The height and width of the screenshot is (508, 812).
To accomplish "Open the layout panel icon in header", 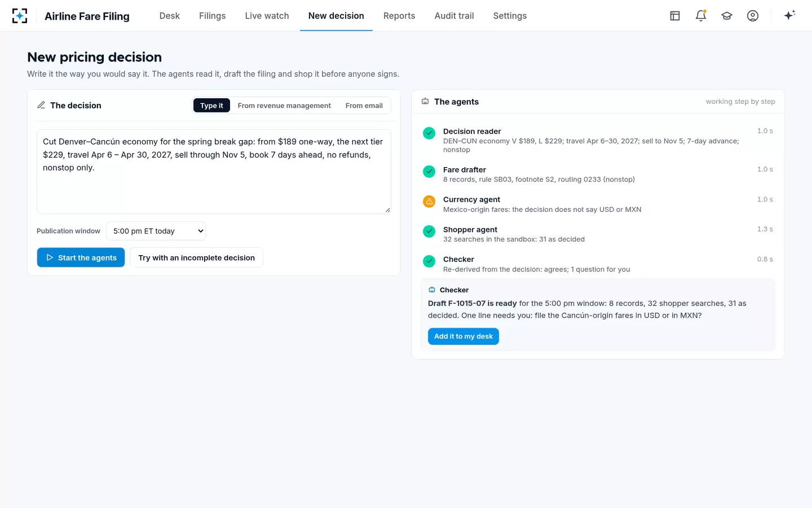I will coord(675,16).
